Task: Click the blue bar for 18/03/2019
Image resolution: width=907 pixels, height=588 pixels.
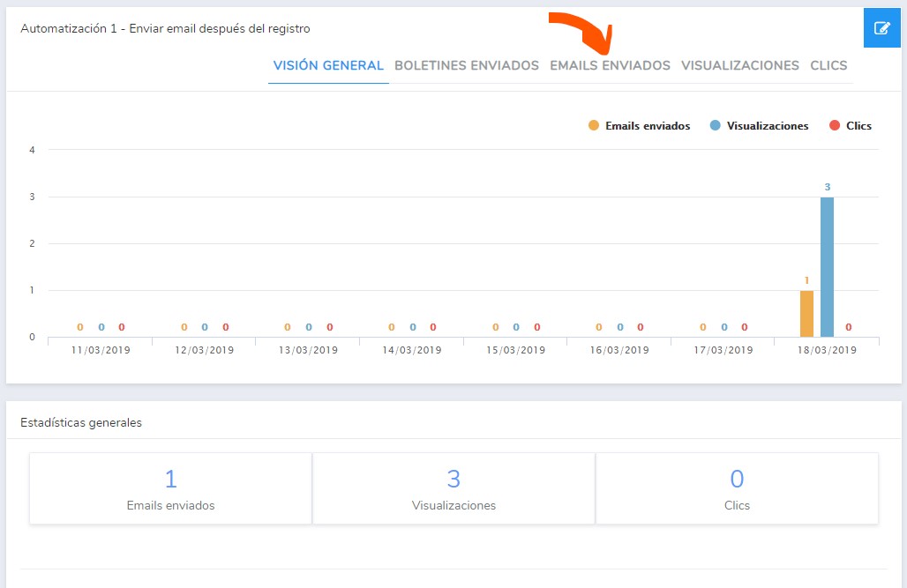Action: (828, 267)
